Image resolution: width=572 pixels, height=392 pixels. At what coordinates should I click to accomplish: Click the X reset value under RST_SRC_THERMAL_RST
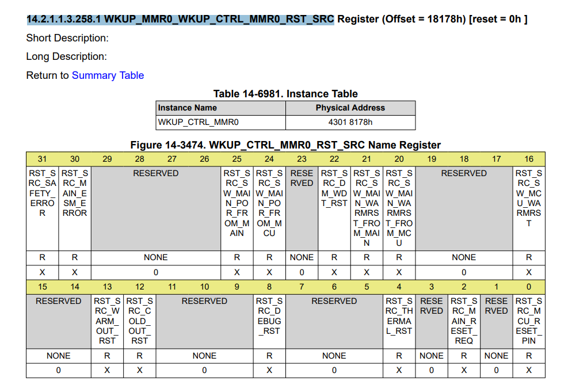coord(399,371)
